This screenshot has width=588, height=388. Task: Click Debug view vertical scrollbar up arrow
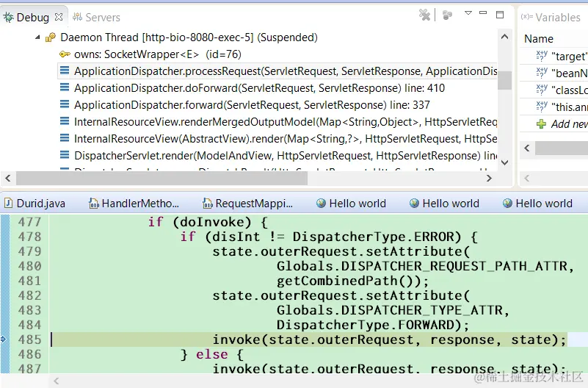pos(505,37)
